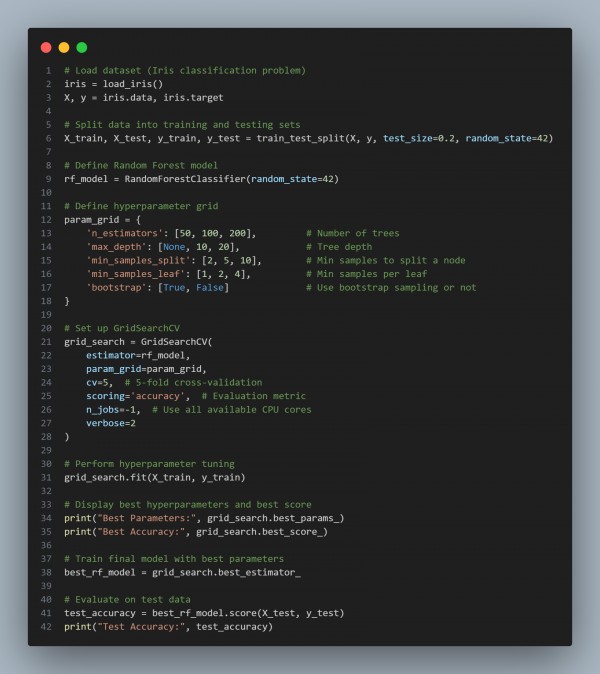Click line number 21 in gutter

(x=46, y=342)
